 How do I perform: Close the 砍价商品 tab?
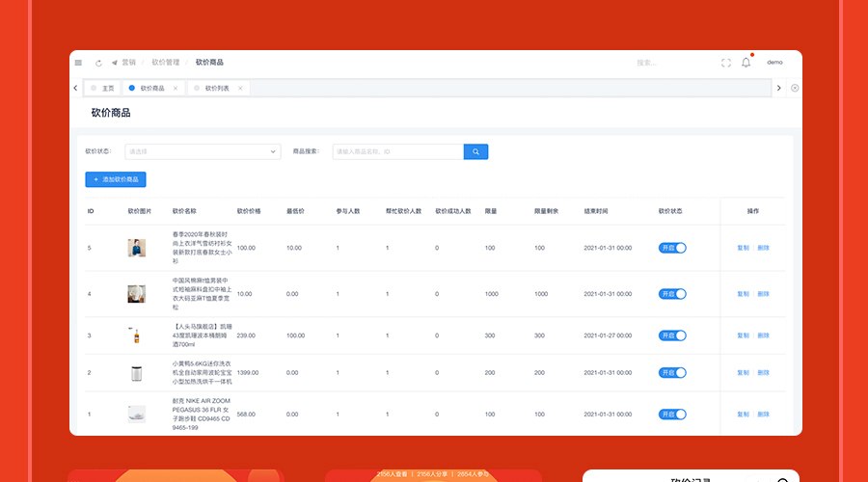[x=176, y=89]
